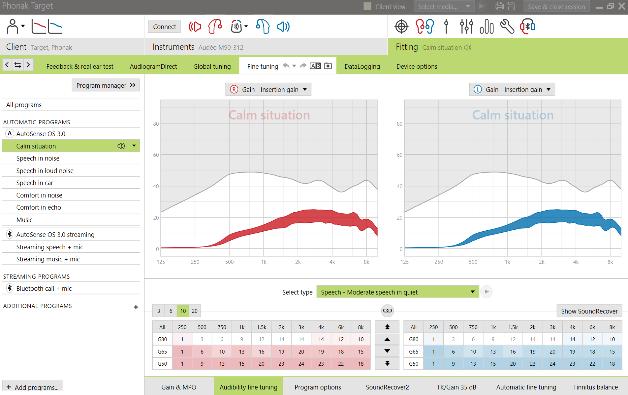Open the client person icon menu
628x395 pixels.
click(x=13, y=27)
